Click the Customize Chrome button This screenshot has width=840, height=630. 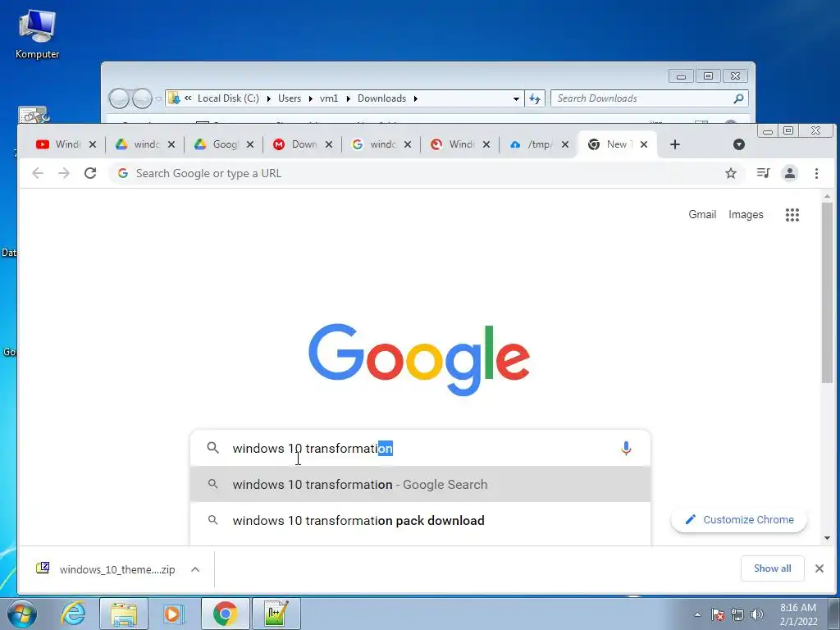click(739, 519)
